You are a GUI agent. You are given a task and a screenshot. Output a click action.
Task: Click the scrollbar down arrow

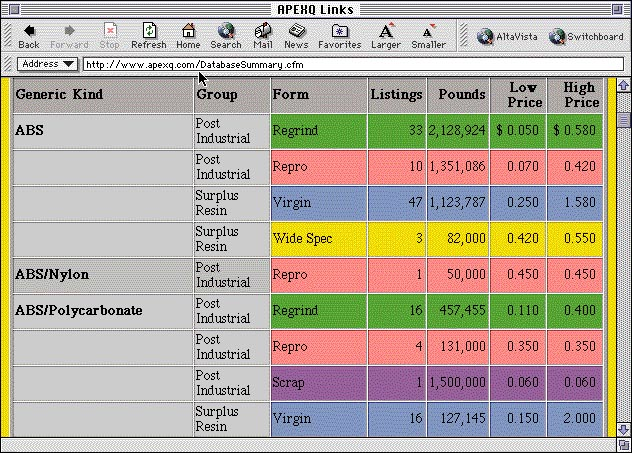click(x=624, y=429)
